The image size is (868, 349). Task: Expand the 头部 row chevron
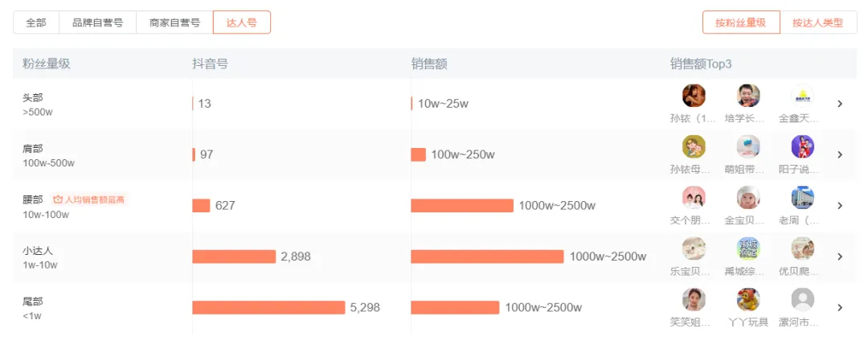click(840, 104)
